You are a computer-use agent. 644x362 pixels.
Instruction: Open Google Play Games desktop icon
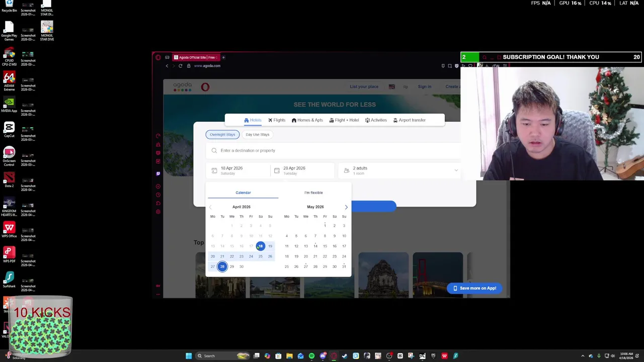[9, 31]
